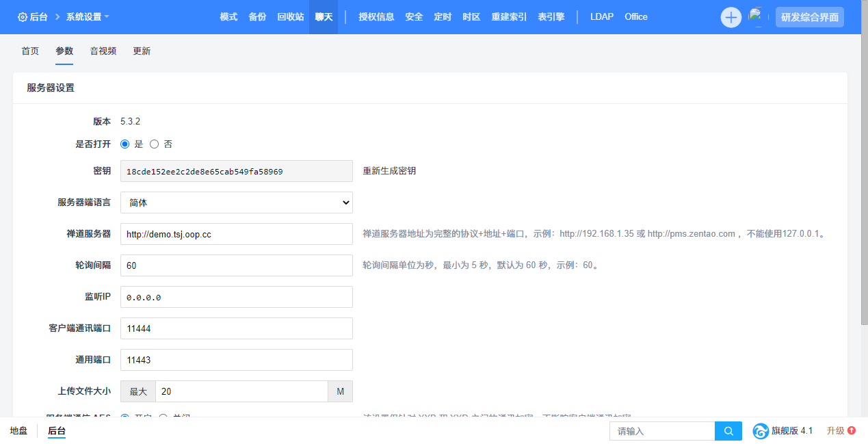Open the user avatar menu
The width and height of the screenshot is (868, 444).
[756, 17]
